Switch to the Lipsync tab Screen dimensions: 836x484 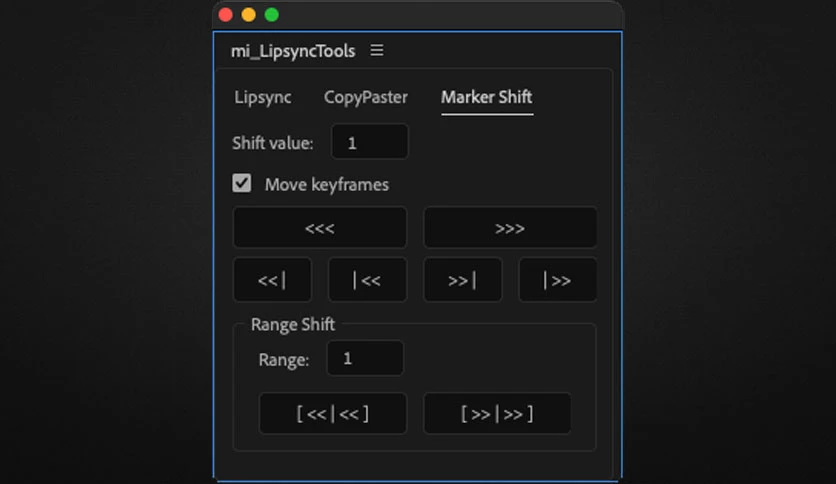pos(263,97)
